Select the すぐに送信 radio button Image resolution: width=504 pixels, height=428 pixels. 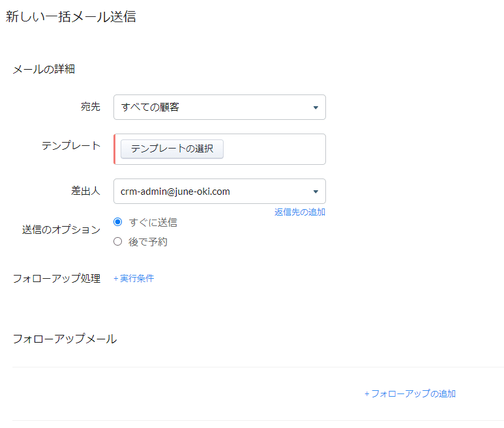(x=118, y=222)
